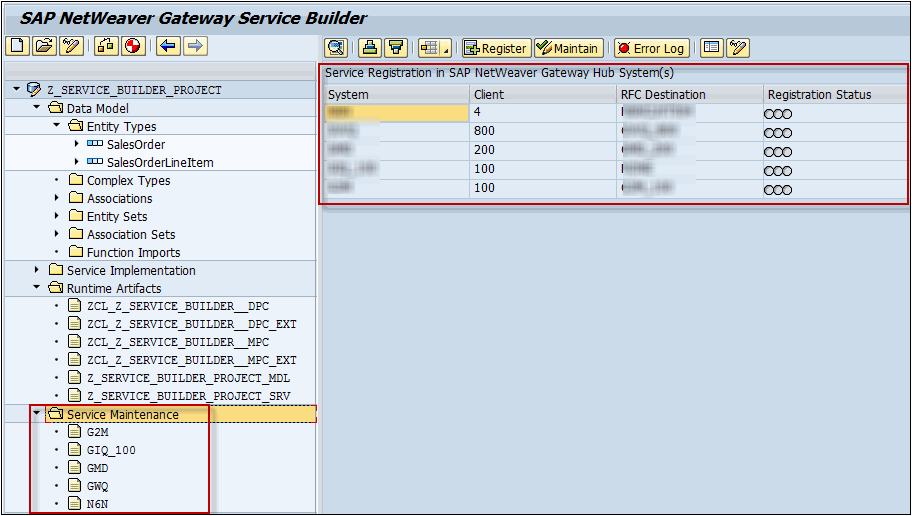912x516 pixels.
Task: Click the Sort ascending icon
Action: coord(370,48)
